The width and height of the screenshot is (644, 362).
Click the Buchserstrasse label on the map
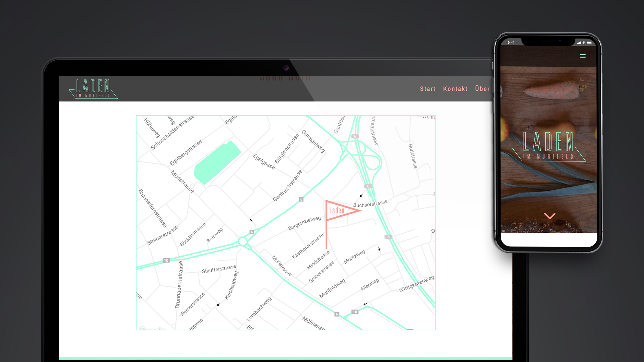click(370, 204)
